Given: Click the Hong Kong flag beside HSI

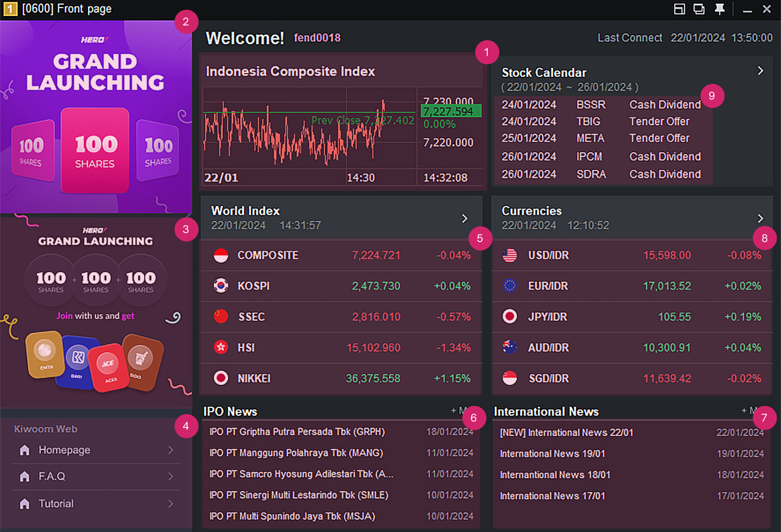Looking at the screenshot, I should pyautogui.click(x=221, y=347).
